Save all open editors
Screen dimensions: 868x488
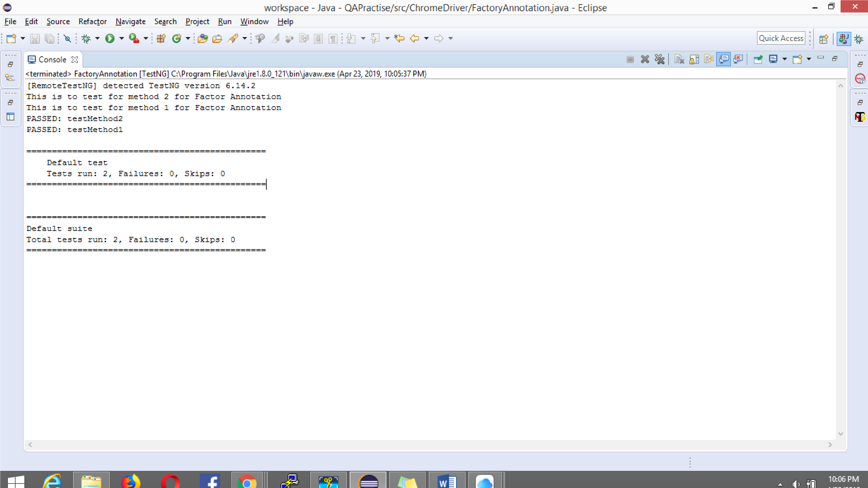pos(50,38)
